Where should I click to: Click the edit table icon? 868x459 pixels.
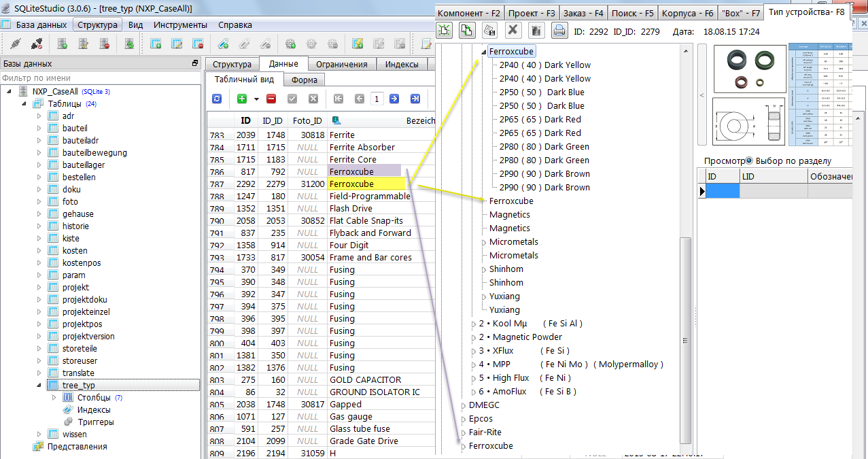click(x=177, y=44)
